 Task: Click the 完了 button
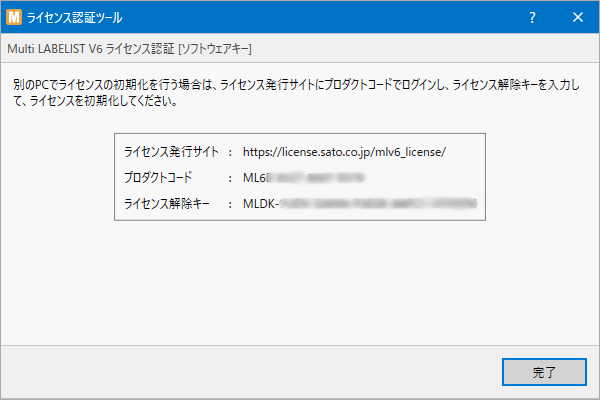543,372
